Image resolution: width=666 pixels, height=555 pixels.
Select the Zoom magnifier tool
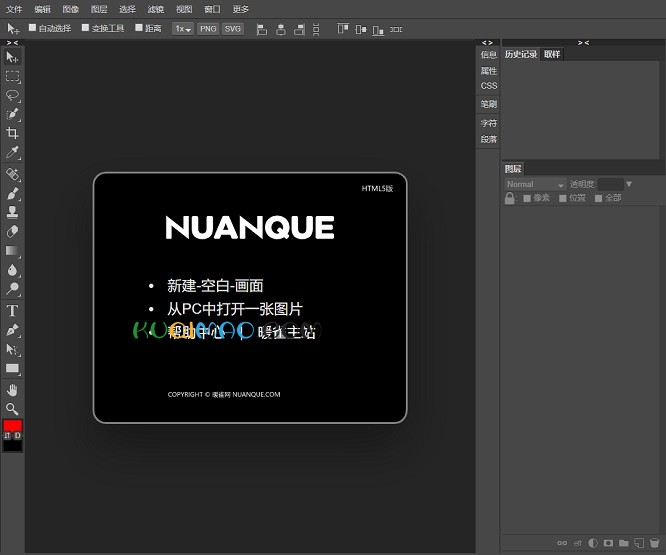(x=12, y=409)
